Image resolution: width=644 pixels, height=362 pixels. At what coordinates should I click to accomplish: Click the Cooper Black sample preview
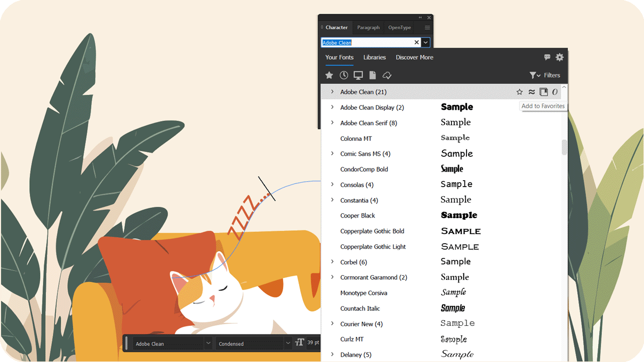(459, 215)
